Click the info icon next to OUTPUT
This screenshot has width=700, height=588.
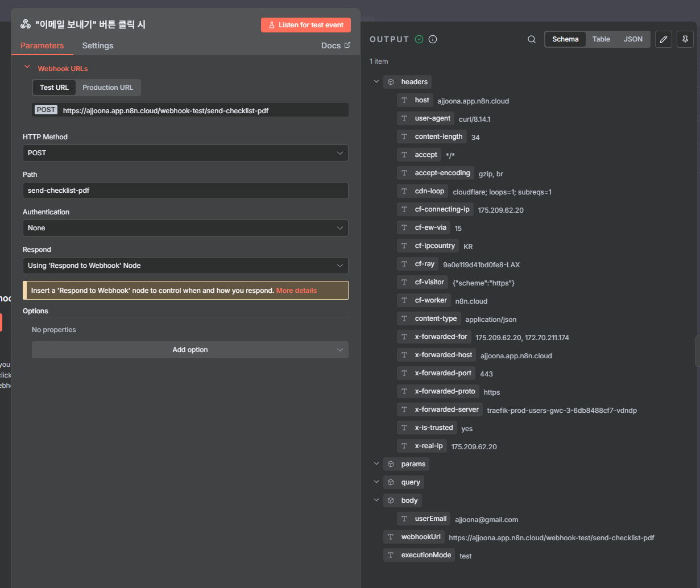433,39
